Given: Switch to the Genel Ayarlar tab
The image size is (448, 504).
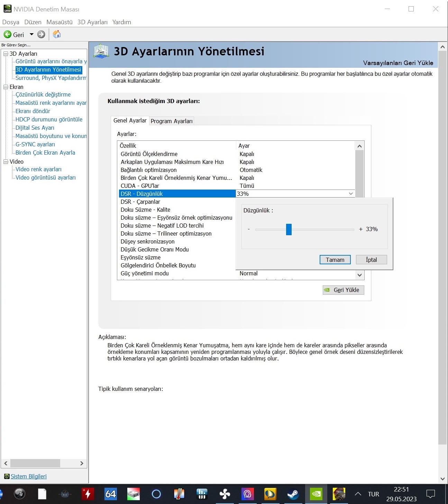Looking at the screenshot, I should [130, 120].
